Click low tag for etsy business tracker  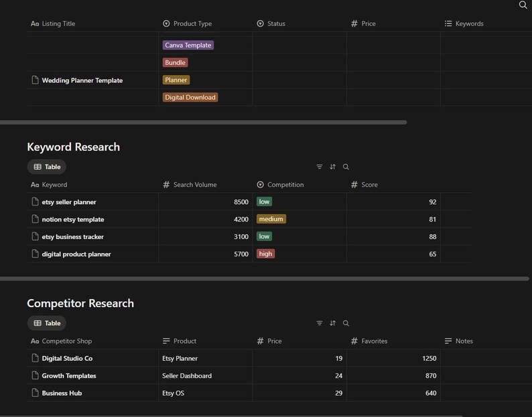coord(264,236)
